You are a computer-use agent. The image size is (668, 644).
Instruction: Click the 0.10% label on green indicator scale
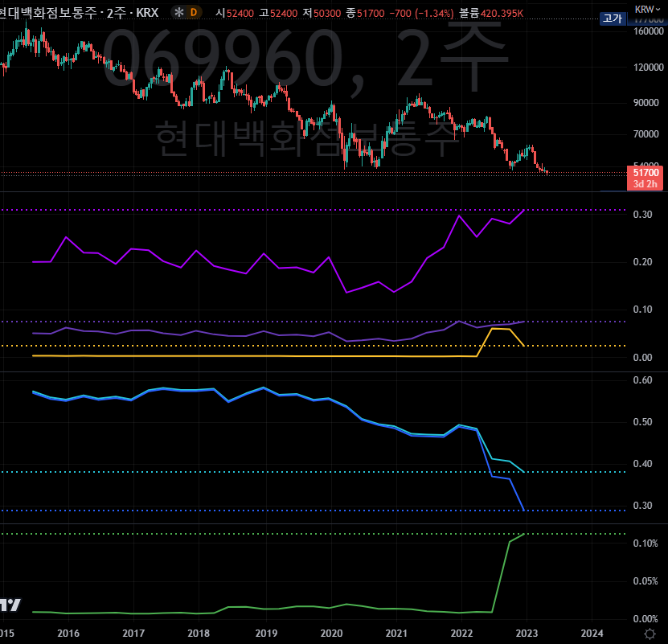[645, 543]
